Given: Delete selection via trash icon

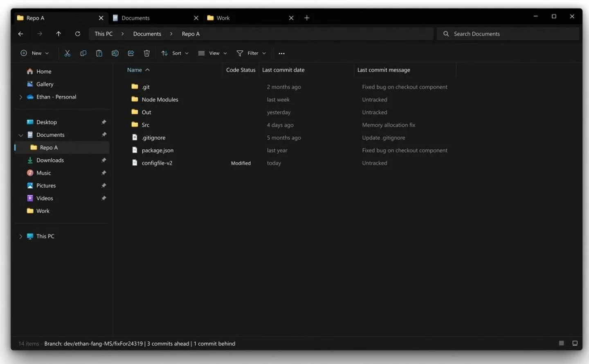Looking at the screenshot, I should 147,53.
